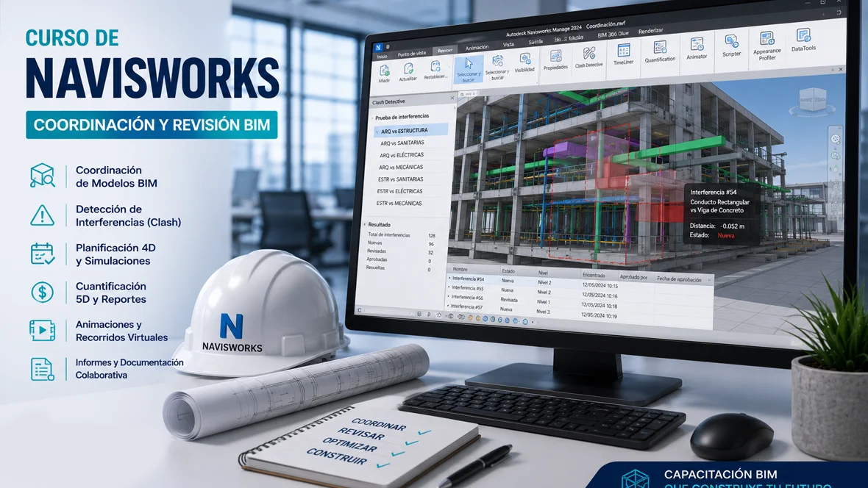Switch to the Punto de vista tab

pos(412,54)
